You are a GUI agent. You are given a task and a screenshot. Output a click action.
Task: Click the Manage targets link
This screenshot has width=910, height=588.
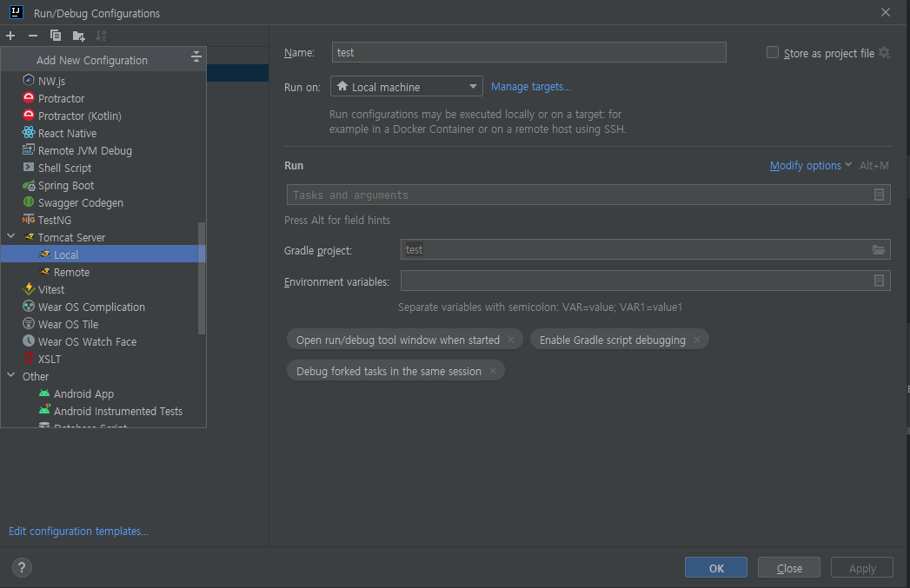coord(530,86)
